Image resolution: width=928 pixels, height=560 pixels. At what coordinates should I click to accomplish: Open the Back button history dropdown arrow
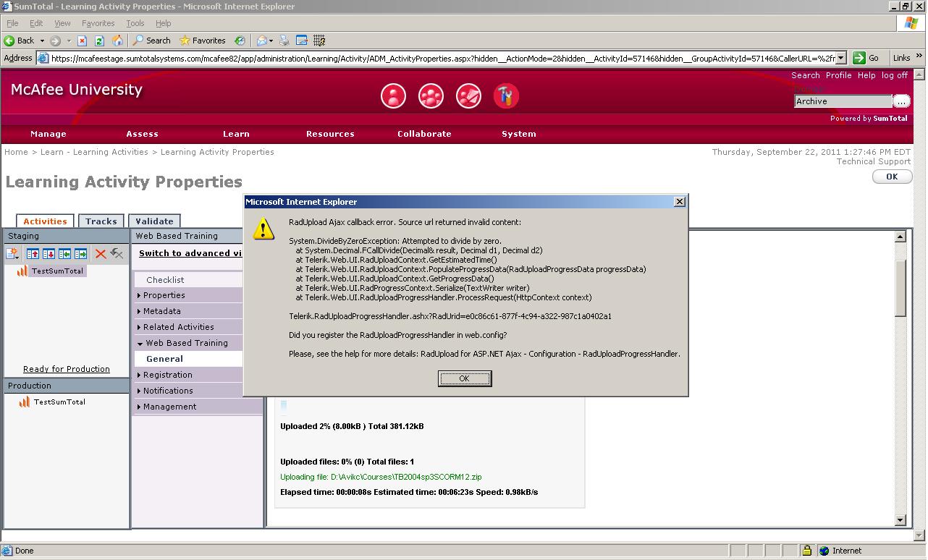pos(42,41)
